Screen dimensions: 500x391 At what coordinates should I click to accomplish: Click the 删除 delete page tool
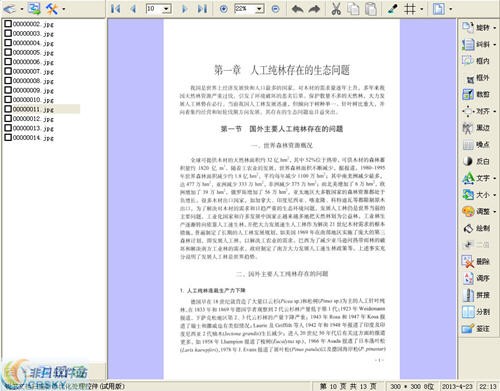click(476, 262)
